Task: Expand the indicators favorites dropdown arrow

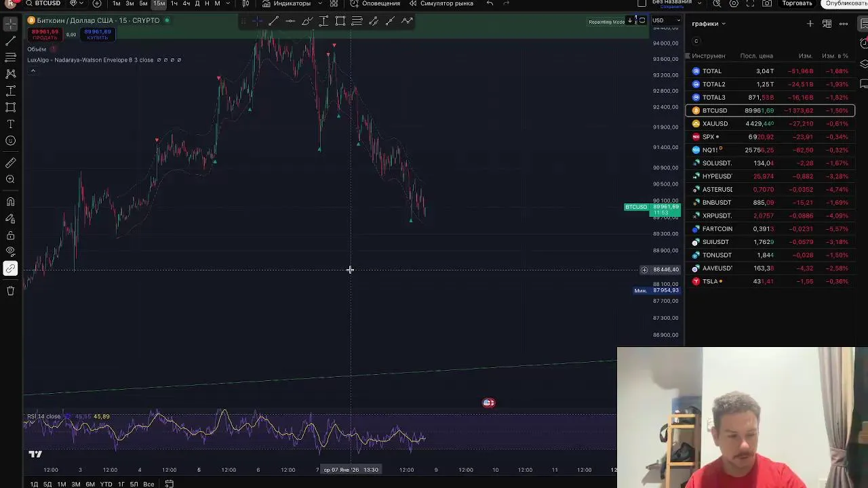Action: point(319,3)
